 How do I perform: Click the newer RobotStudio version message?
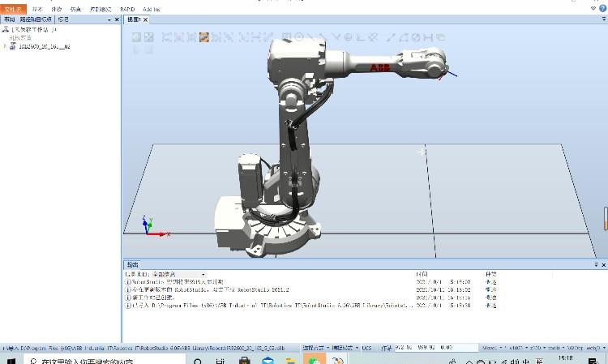(211, 289)
